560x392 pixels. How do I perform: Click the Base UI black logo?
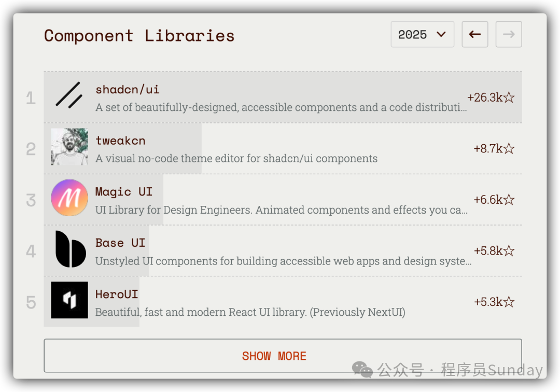tap(69, 249)
